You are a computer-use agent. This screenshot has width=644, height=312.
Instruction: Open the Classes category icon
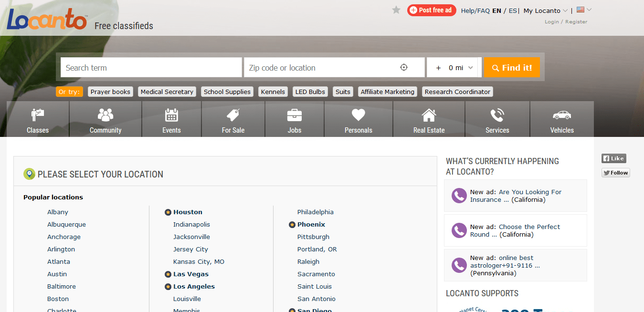point(38,119)
